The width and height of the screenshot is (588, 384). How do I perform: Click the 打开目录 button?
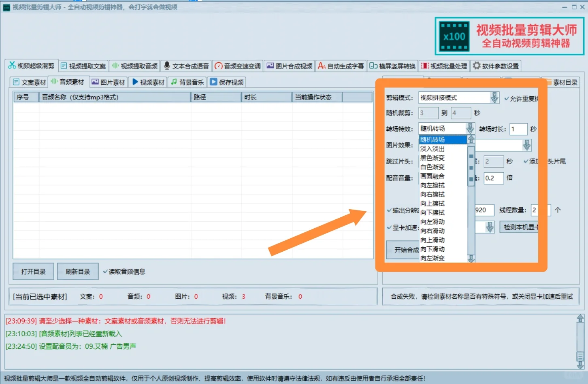(x=34, y=272)
